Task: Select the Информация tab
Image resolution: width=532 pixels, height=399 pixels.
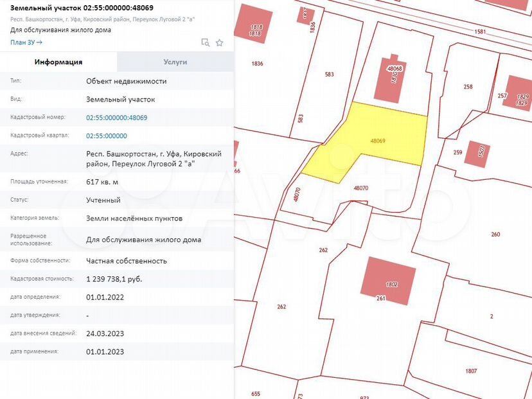Action: click(58, 62)
